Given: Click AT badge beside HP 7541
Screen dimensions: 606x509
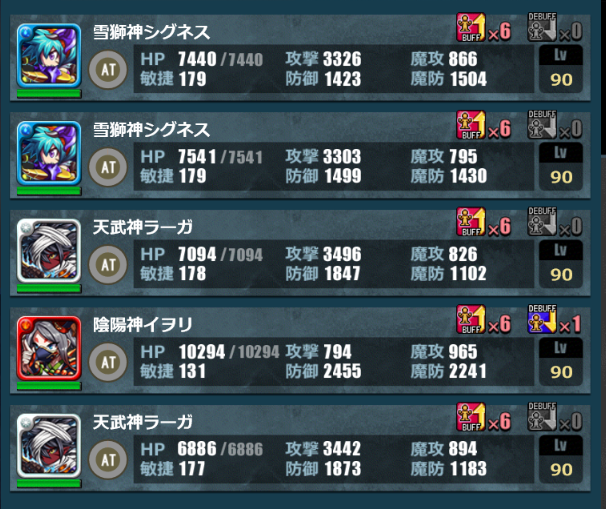Looking at the screenshot, I should click(x=108, y=167).
